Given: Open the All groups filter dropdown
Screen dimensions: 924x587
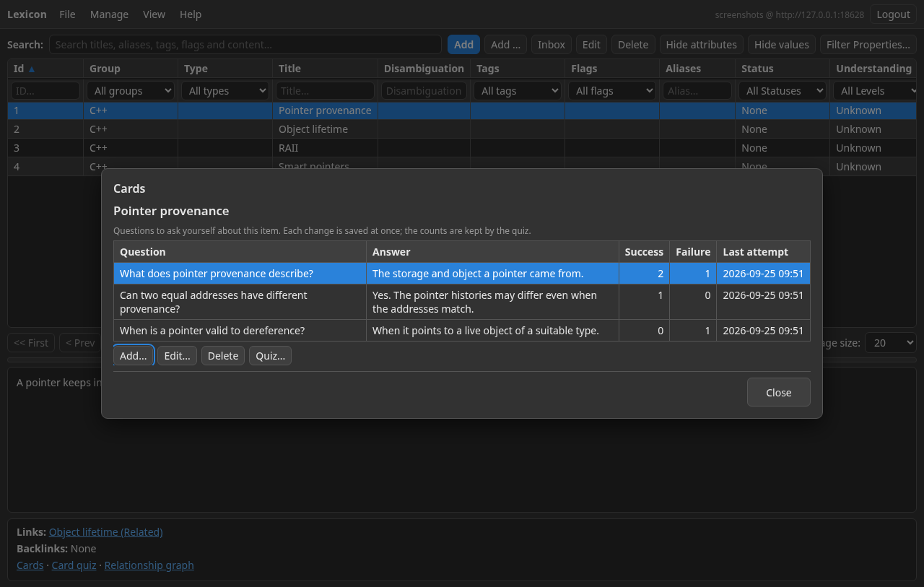Looking at the screenshot, I should pos(131,91).
